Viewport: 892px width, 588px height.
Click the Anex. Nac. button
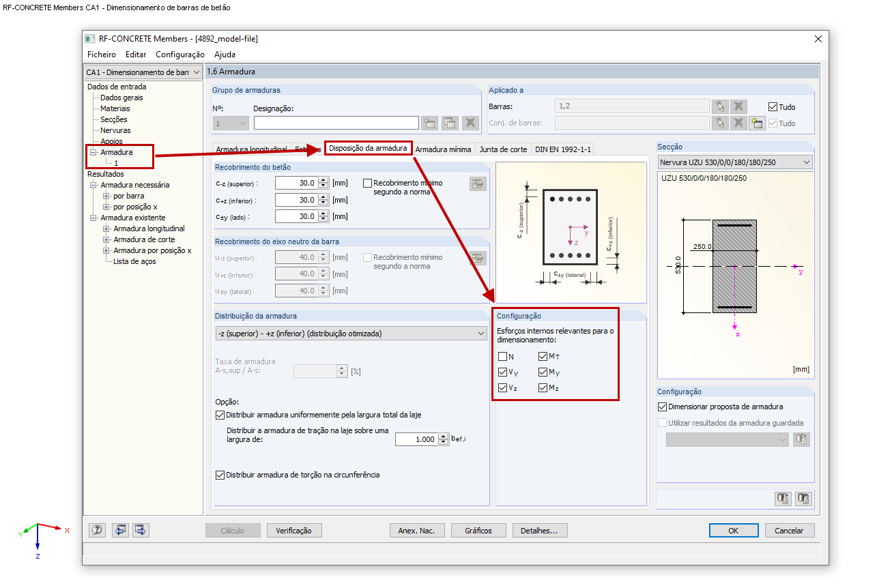click(418, 531)
